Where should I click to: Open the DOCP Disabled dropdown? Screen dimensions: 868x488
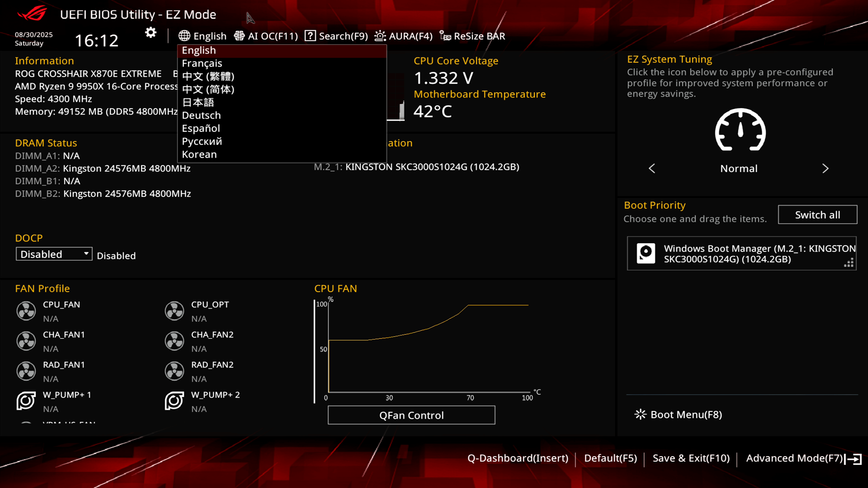(54, 254)
